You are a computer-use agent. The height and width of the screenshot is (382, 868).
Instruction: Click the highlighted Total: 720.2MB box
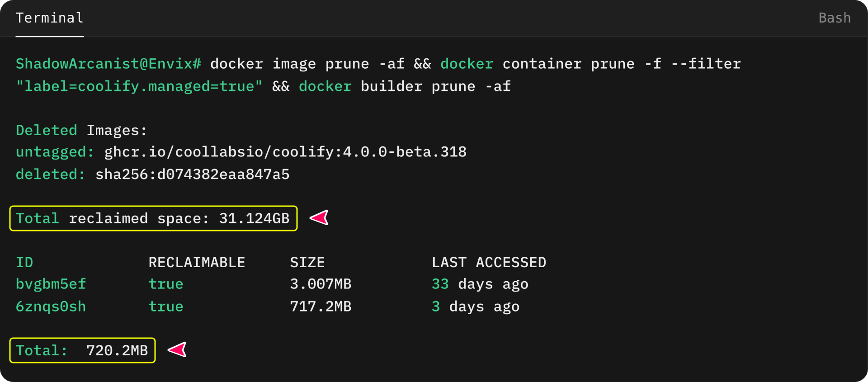click(x=82, y=350)
